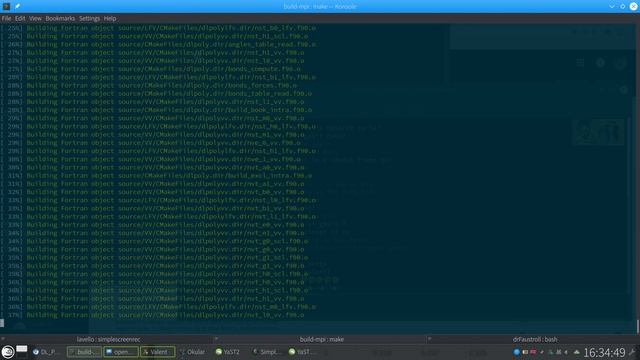Open the Bookmarks menu
This screenshot has height=360, width=640.
[x=60, y=18]
